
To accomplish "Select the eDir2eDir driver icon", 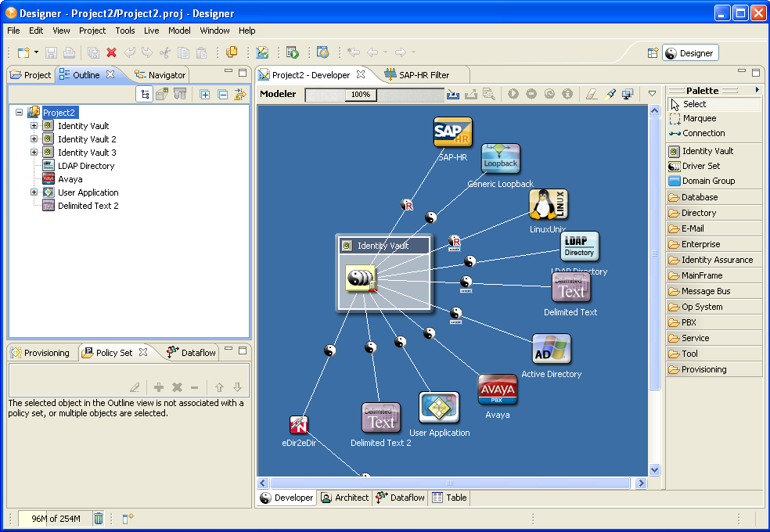I will [x=299, y=425].
